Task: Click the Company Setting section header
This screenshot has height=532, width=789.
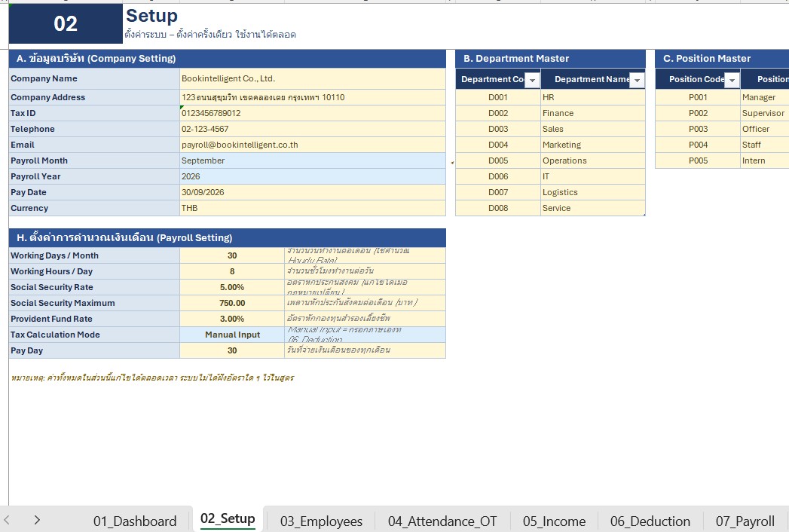Action: [228, 58]
